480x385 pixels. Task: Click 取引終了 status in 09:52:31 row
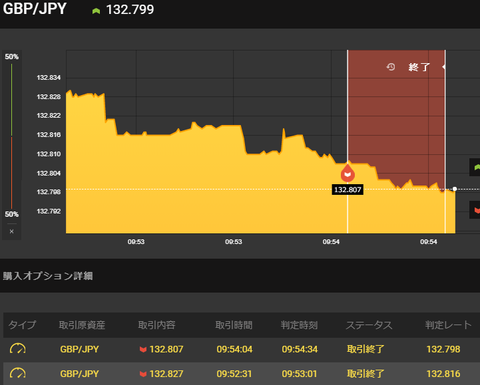pos(365,374)
